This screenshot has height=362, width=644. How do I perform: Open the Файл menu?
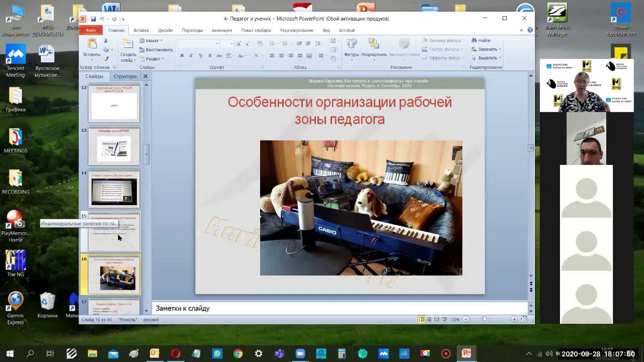(91, 30)
